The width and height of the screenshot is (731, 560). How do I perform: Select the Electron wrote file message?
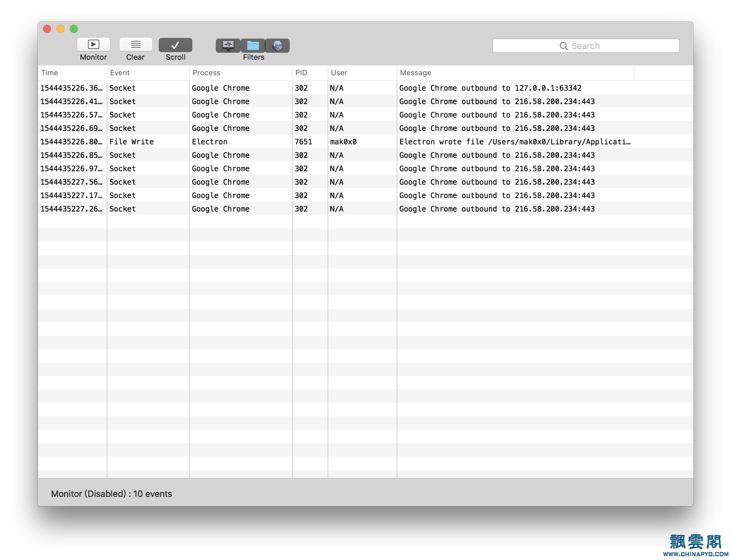click(515, 142)
